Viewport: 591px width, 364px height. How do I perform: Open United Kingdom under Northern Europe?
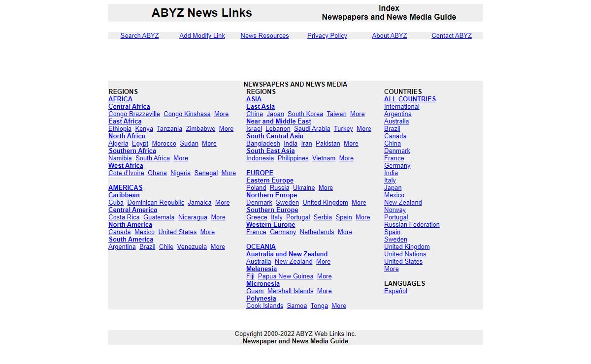pos(325,202)
